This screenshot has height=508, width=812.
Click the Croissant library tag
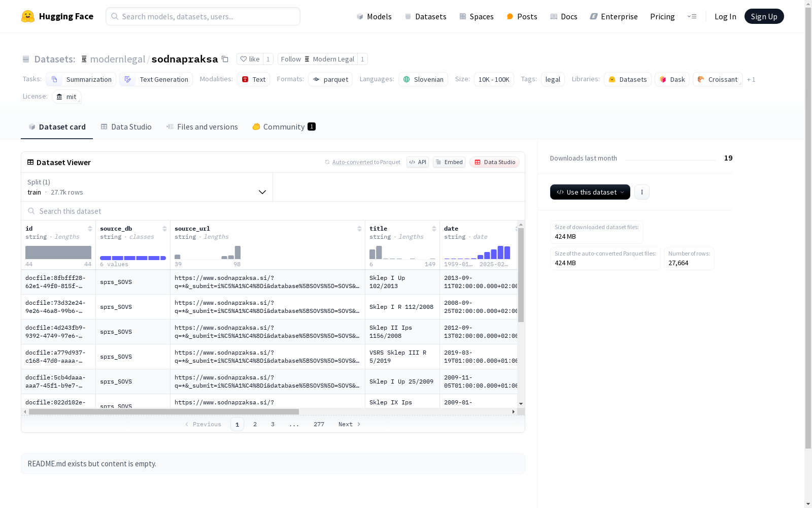coord(718,79)
